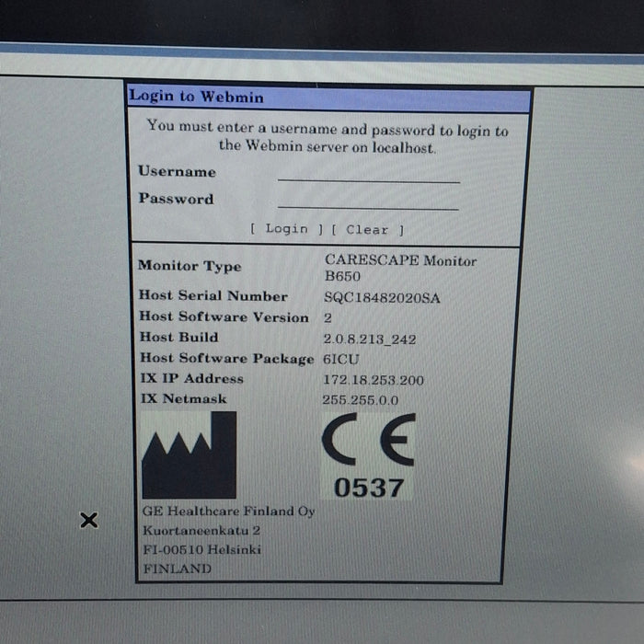
Task: Select the Username label text
Action: point(177,172)
